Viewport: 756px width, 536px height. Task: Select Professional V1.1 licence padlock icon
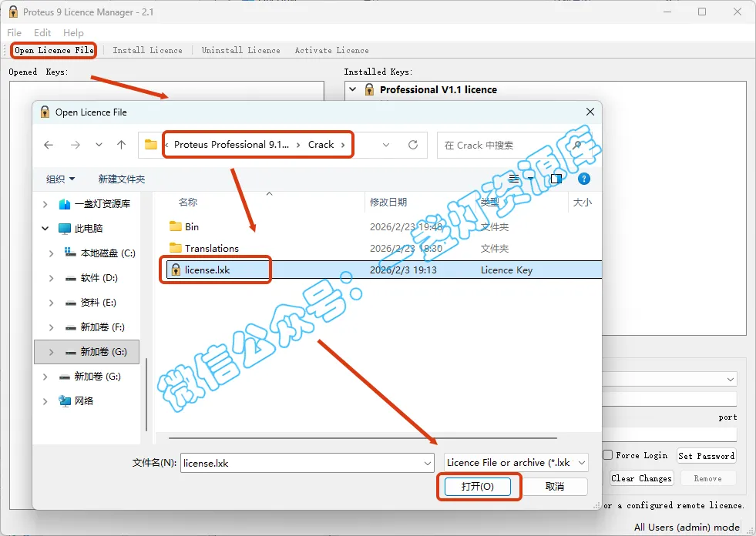point(369,89)
